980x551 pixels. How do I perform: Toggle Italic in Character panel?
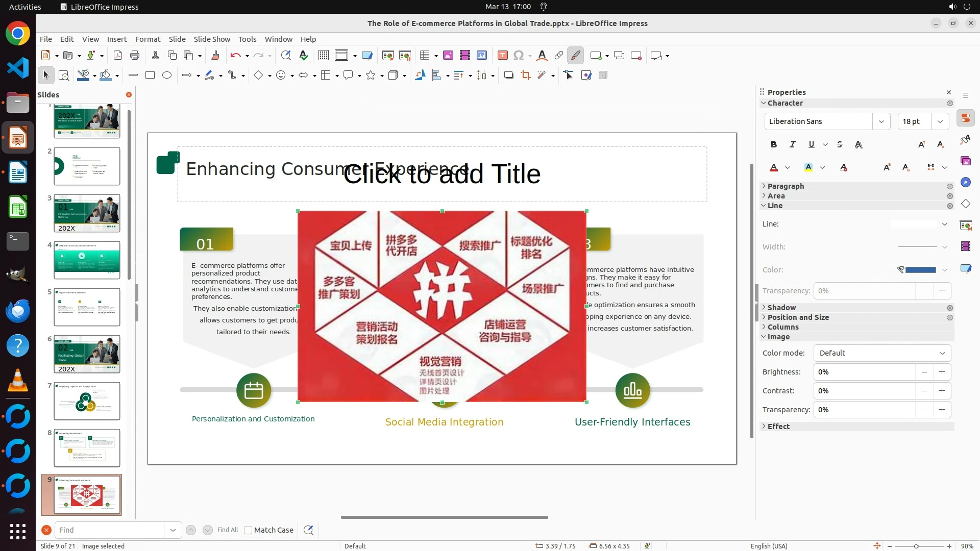click(792, 144)
